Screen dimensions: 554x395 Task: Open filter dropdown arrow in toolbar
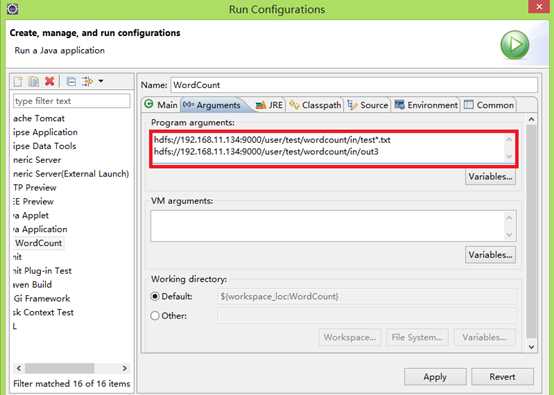click(x=101, y=82)
